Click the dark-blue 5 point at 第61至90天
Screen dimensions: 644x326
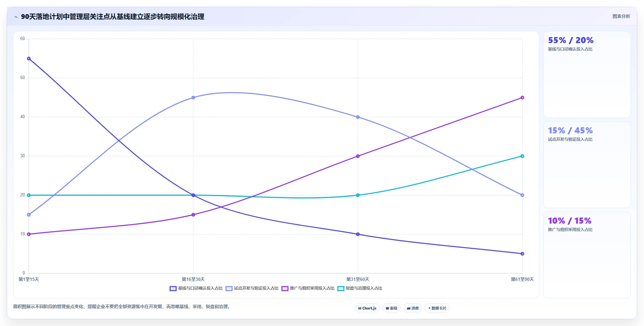pyautogui.click(x=522, y=254)
